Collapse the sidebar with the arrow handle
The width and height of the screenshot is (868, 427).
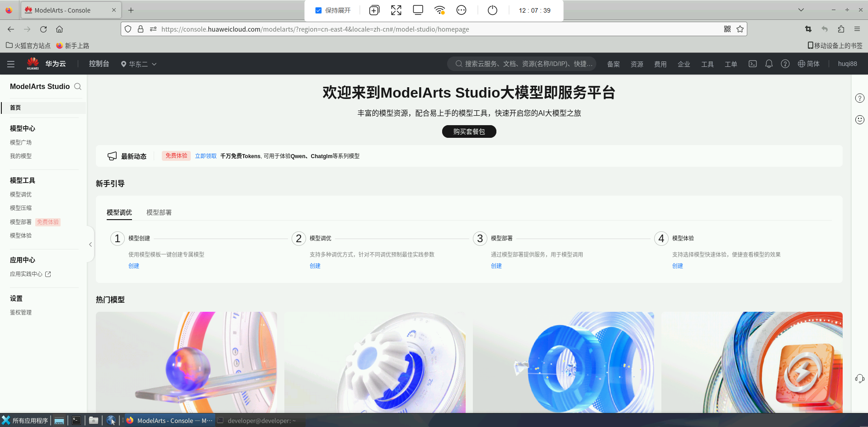tap(90, 244)
